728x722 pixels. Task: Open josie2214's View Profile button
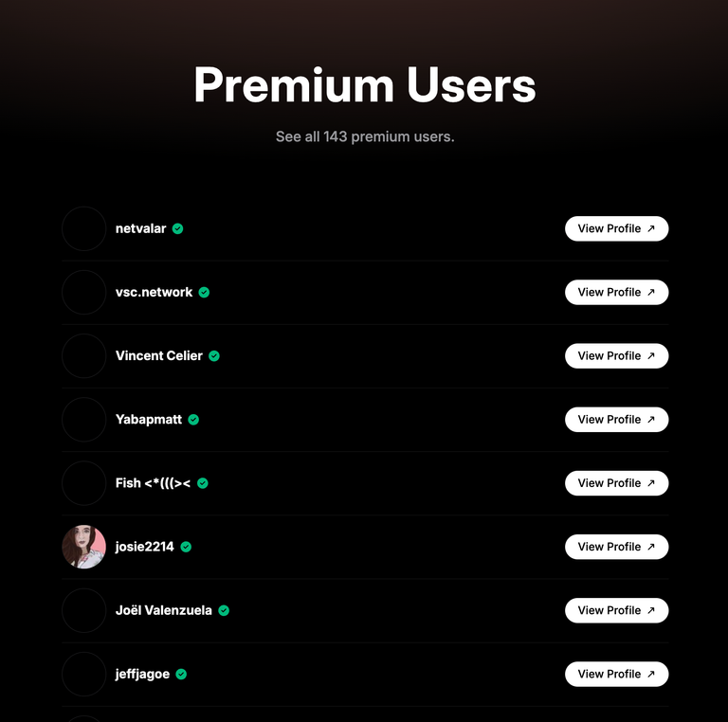(x=616, y=547)
